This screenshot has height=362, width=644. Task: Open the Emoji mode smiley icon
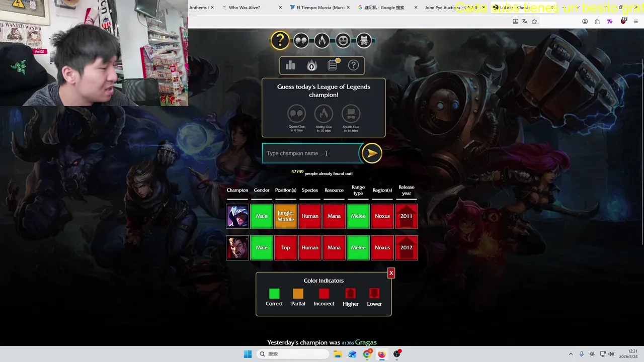[343, 40]
